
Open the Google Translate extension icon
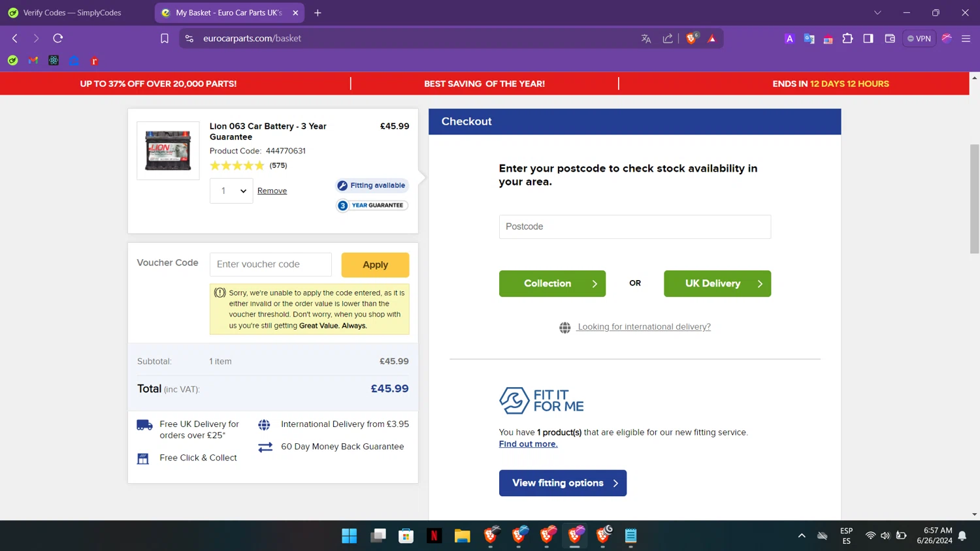point(809,39)
